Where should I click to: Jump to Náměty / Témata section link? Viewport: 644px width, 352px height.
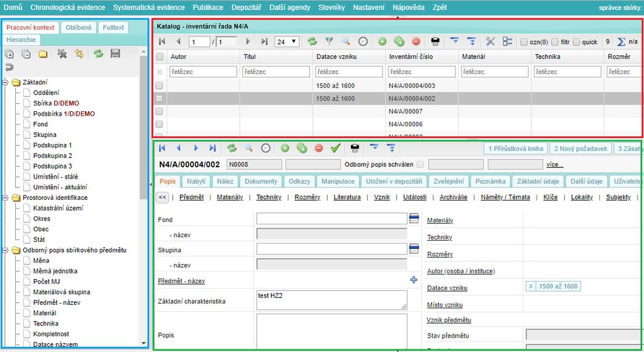[x=505, y=197]
